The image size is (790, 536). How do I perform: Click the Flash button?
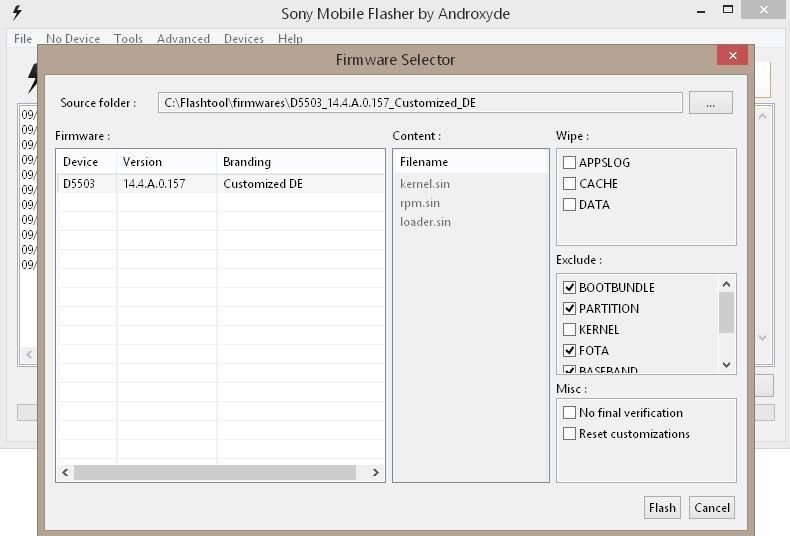662,507
